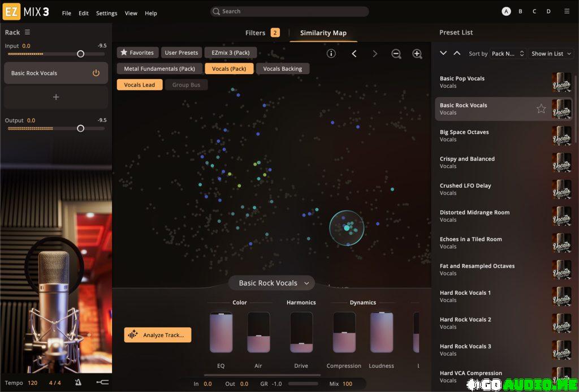This screenshot has height=392, width=579.
Task: Switch to the Filters tab
Action: (262, 33)
